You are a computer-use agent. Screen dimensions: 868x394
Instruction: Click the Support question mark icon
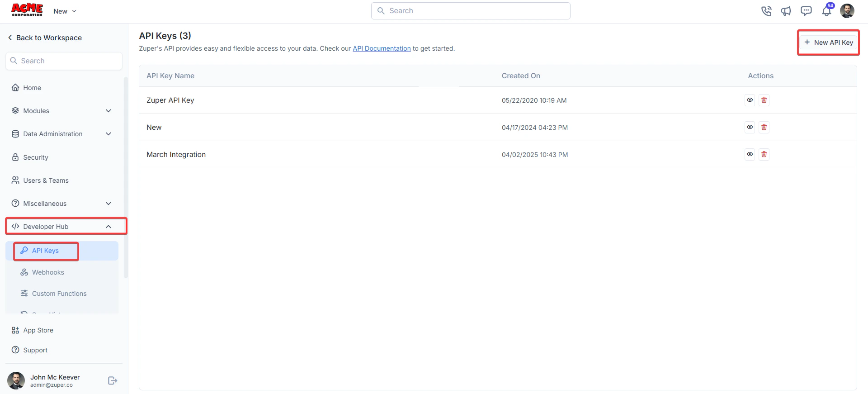click(x=15, y=350)
